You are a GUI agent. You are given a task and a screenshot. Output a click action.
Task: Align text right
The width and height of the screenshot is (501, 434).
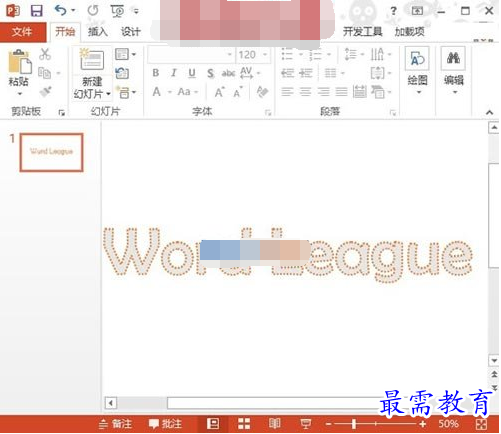point(323,92)
